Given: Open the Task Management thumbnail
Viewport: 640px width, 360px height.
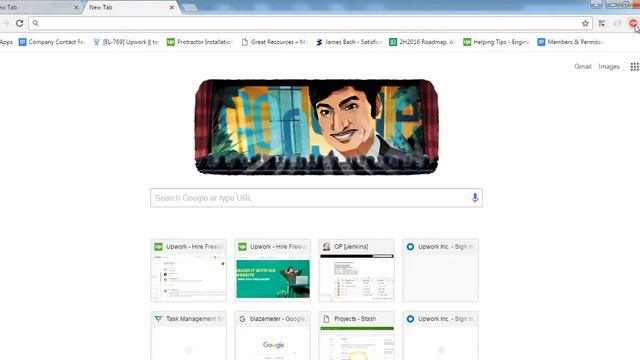Looking at the screenshot, I should click(x=189, y=336).
